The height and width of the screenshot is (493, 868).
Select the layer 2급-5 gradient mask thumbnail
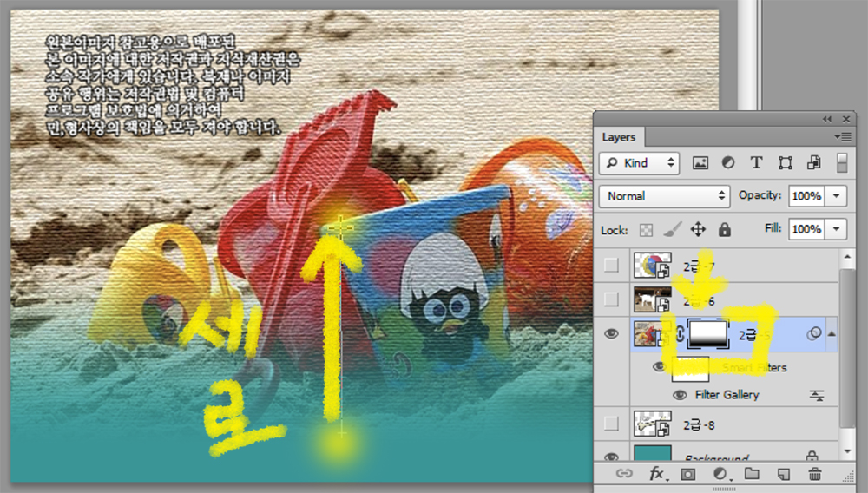707,333
